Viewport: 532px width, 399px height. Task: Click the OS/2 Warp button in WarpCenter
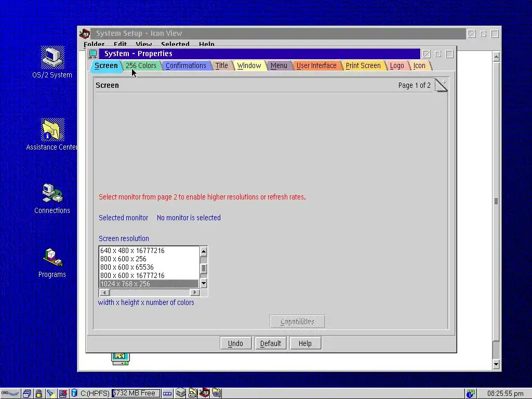click(x=10, y=393)
